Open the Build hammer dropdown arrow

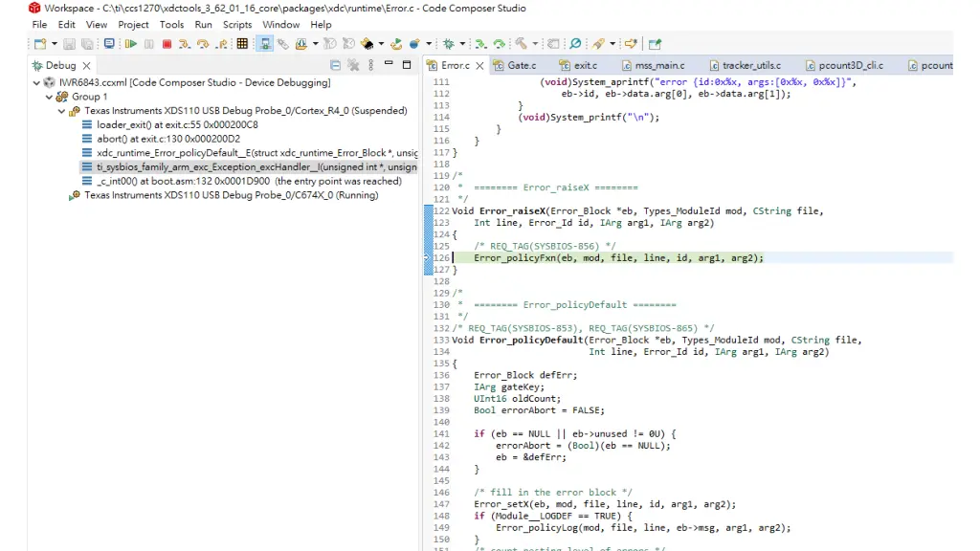pos(535,44)
